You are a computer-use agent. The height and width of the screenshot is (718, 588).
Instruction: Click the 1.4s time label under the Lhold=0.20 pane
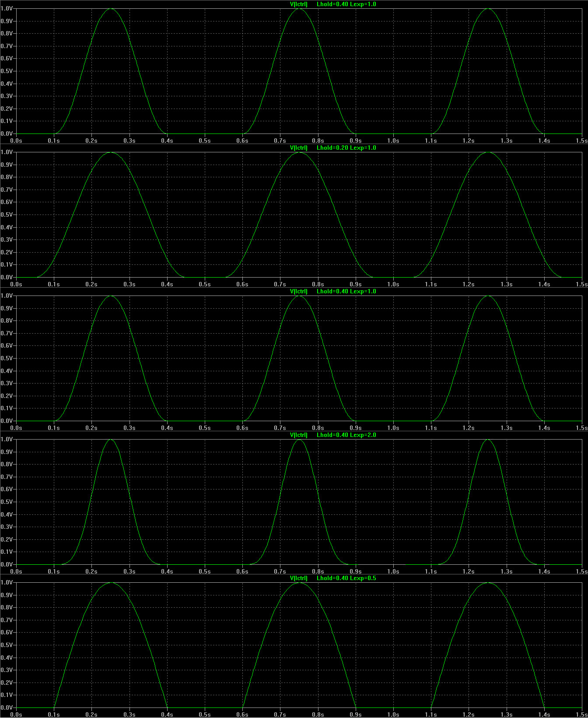(x=544, y=284)
